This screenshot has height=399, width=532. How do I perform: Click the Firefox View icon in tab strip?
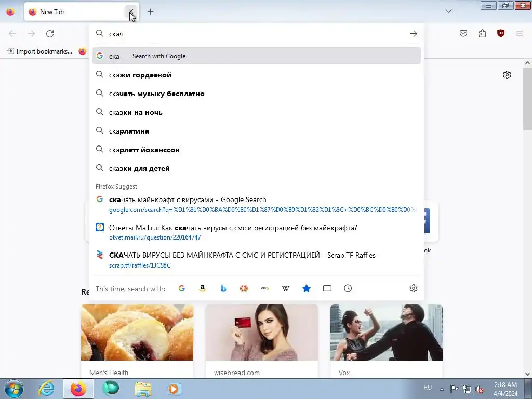pos(10,11)
